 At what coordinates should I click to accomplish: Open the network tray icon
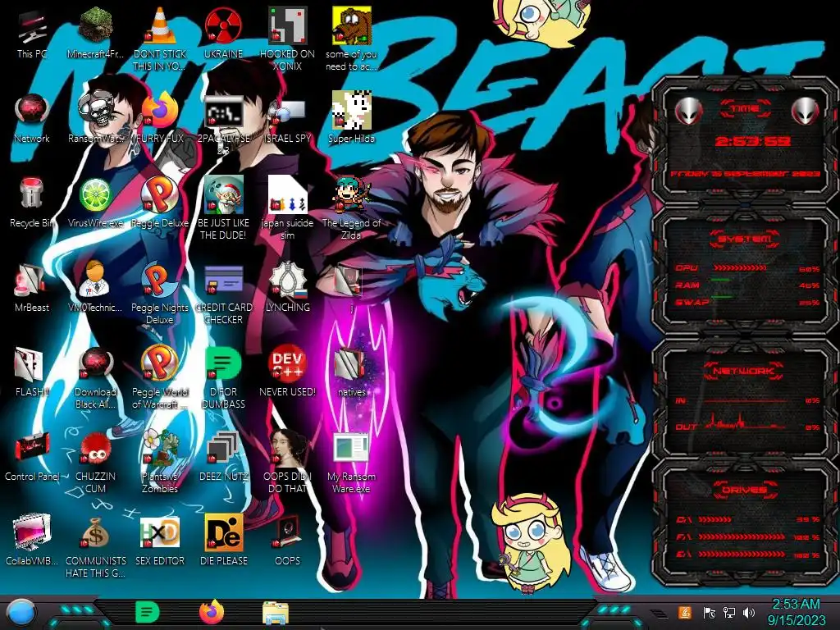[x=728, y=612]
